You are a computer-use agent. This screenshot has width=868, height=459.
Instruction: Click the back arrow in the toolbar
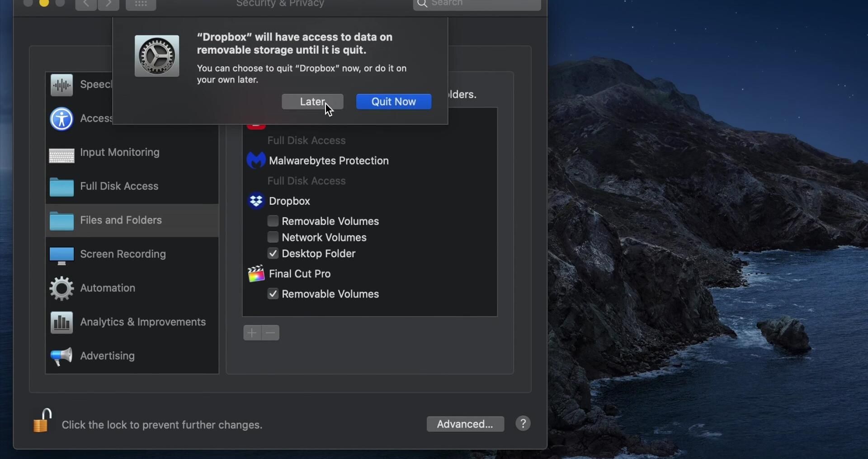[85, 4]
